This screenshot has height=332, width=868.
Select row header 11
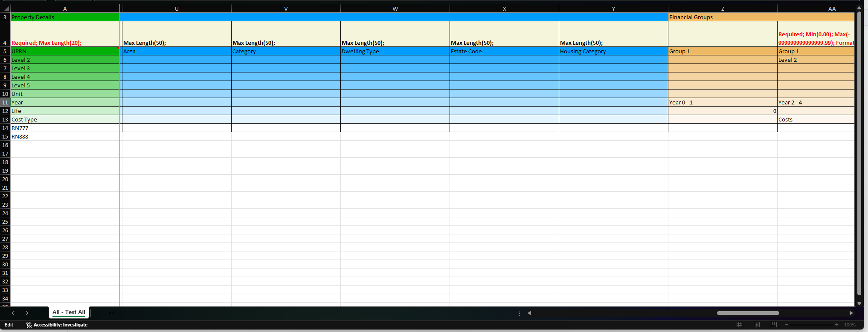5,102
